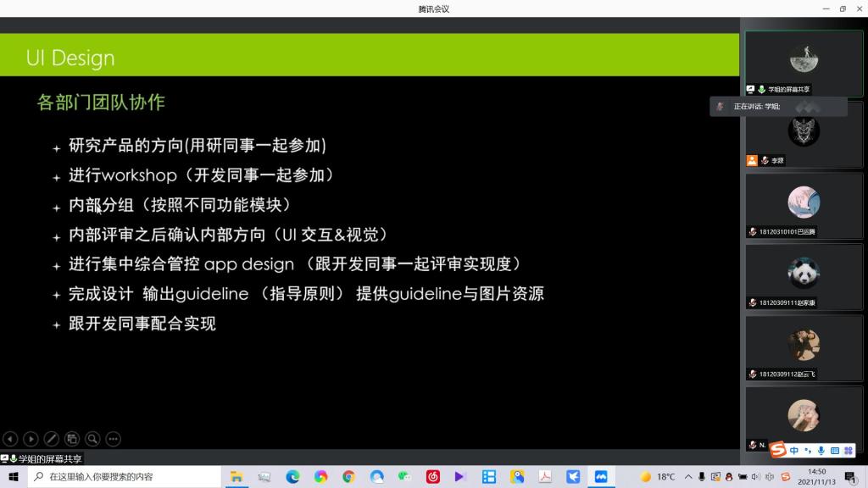Expand the hidden system tray icons

coord(688,477)
